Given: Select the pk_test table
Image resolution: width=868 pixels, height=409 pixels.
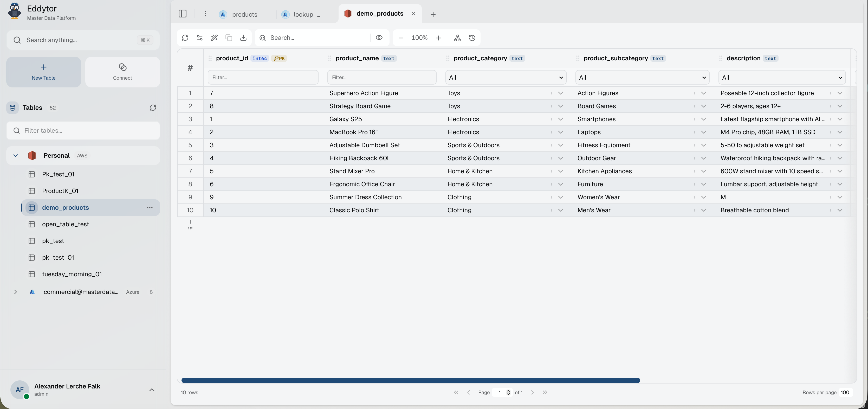Looking at the screenshot, I should click(53, 241).
